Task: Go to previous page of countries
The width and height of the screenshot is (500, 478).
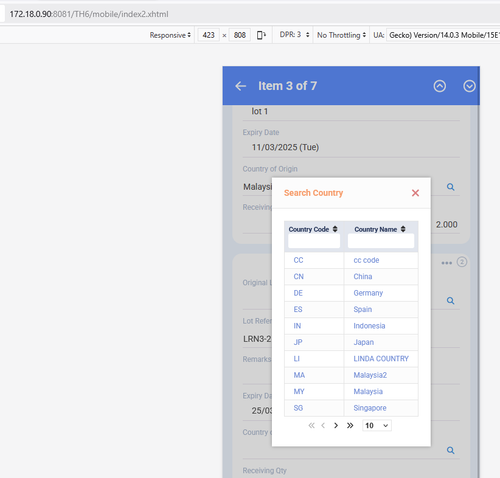Action: pyautogui.click(x=323, y=425)
